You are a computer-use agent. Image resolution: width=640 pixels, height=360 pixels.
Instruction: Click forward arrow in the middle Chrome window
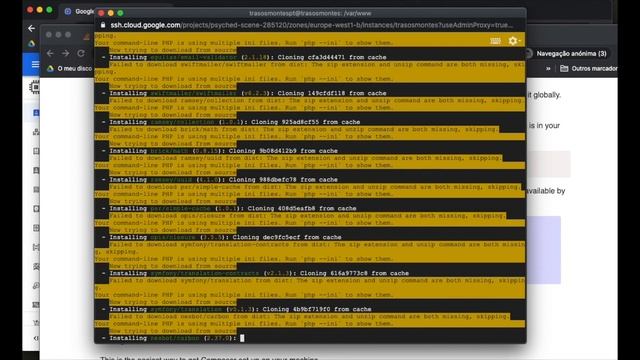tap(65, 53)
